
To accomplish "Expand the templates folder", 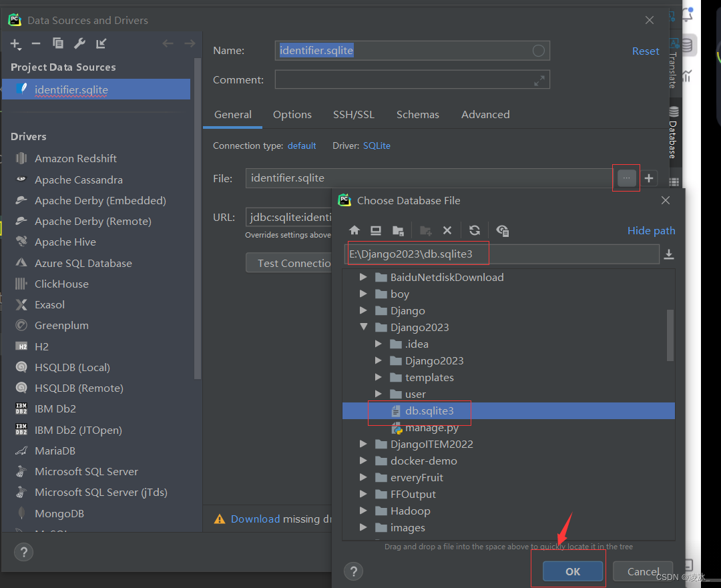I will [x=378, y=377].
